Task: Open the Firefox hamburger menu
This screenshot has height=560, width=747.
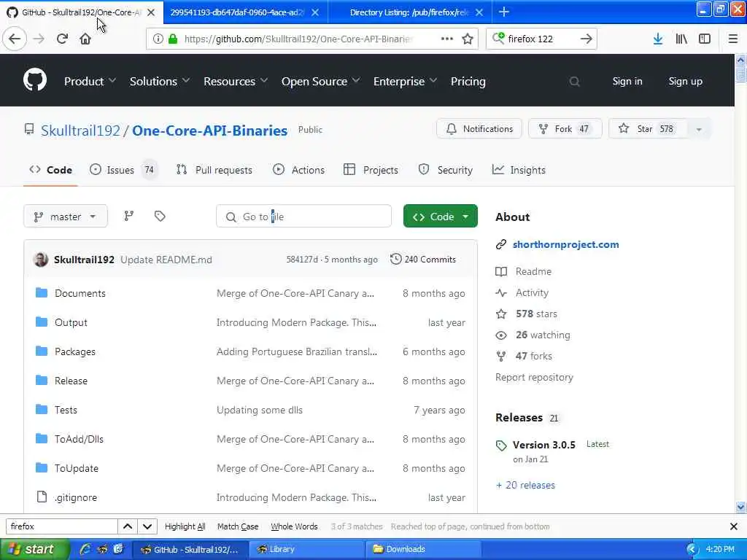Action: point(733,39)
